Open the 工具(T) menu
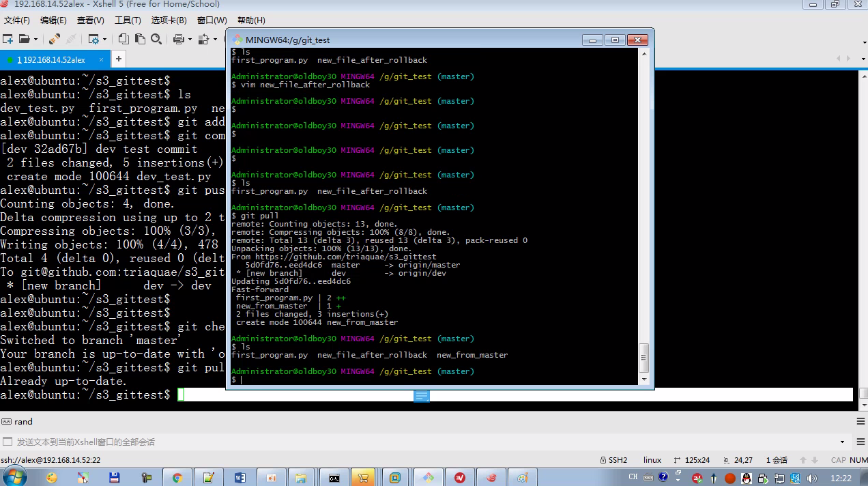Viewport: 868px width, 486px height. pos(128,20)
